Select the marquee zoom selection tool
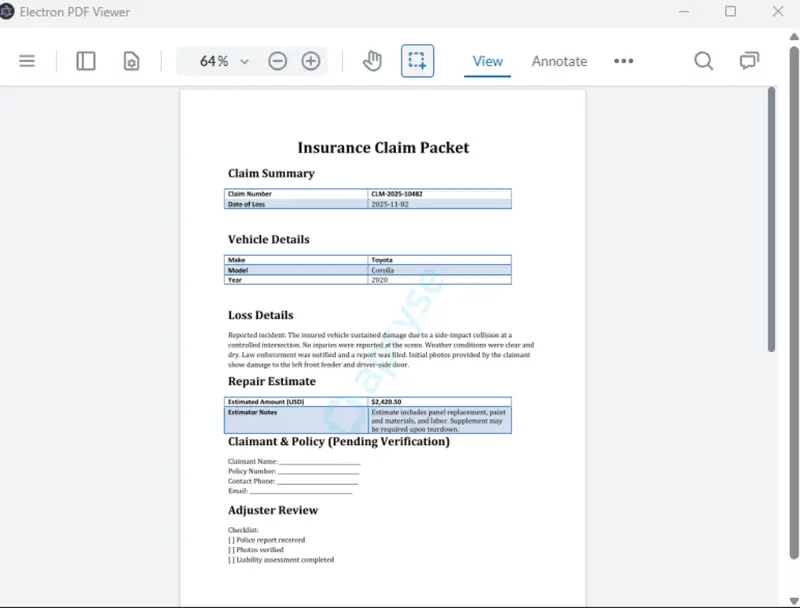 point(417,61)
